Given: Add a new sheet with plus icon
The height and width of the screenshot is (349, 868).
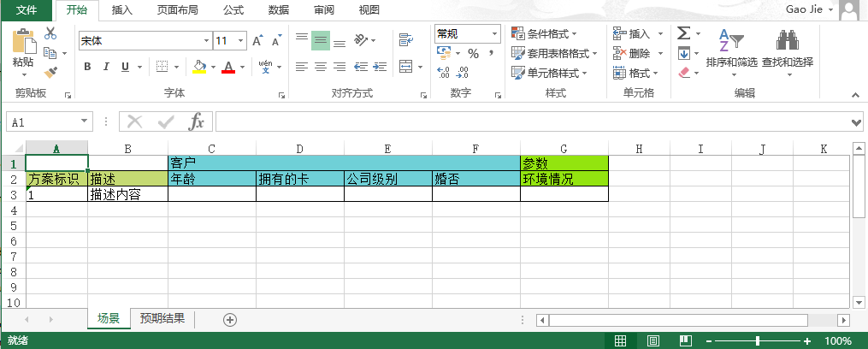Looking at the screenshot, I should click(x=229, y=319).
